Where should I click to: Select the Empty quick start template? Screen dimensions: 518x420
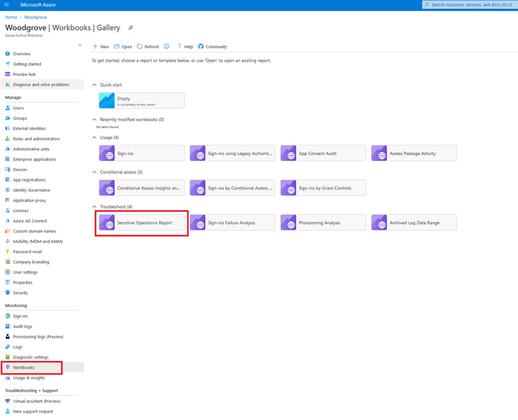(142, 101)
